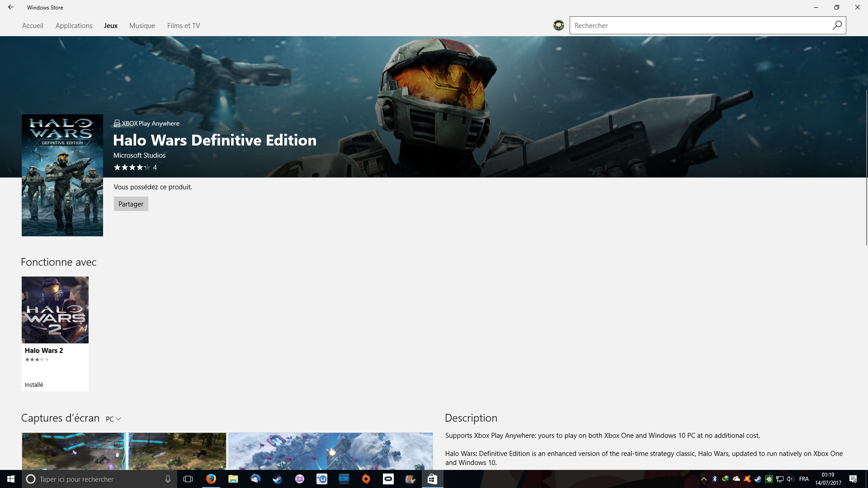Open OneDrive tray icon

736,479
